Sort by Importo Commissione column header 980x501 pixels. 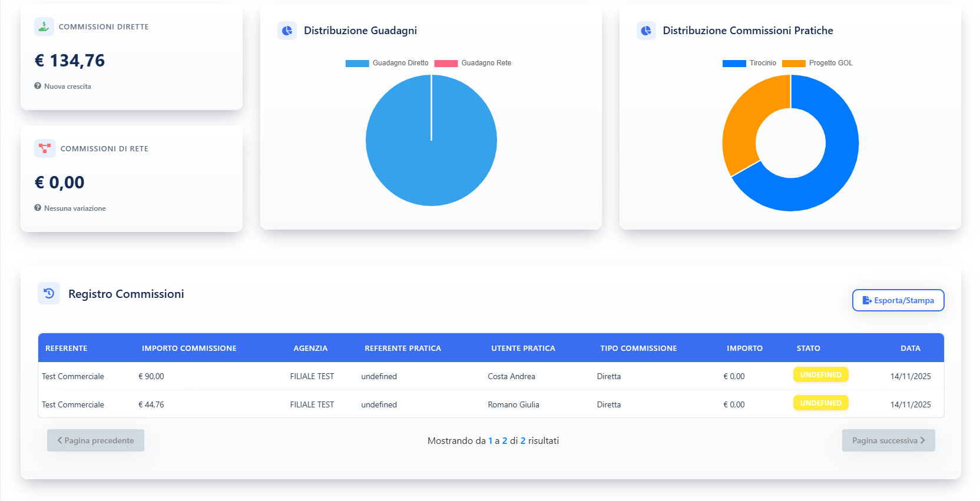(x=189, y=348)
